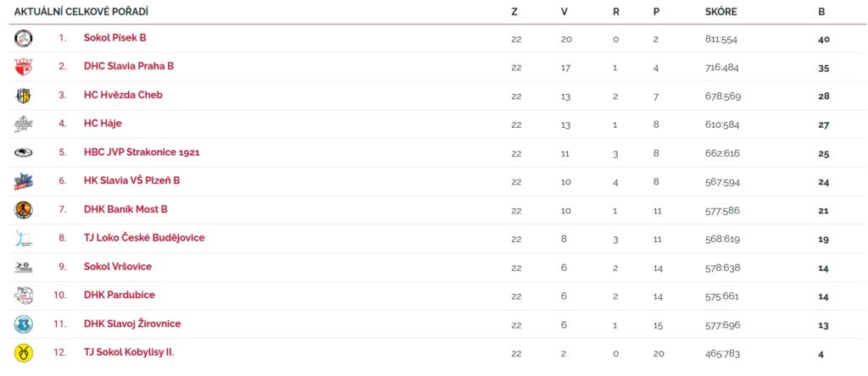Click the HK Slavia VŠ Plzeň B logo

pos(24,181)
